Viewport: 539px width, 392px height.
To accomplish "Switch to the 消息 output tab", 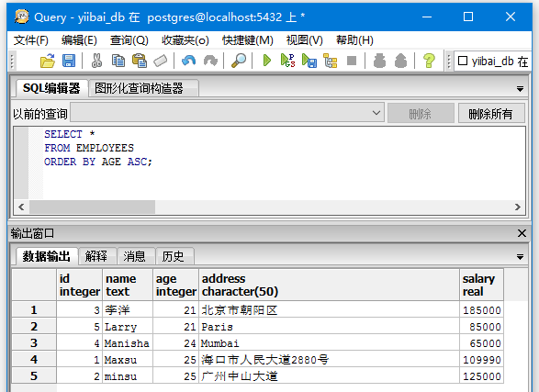I will pyautogui.click(x=134, y=256).
